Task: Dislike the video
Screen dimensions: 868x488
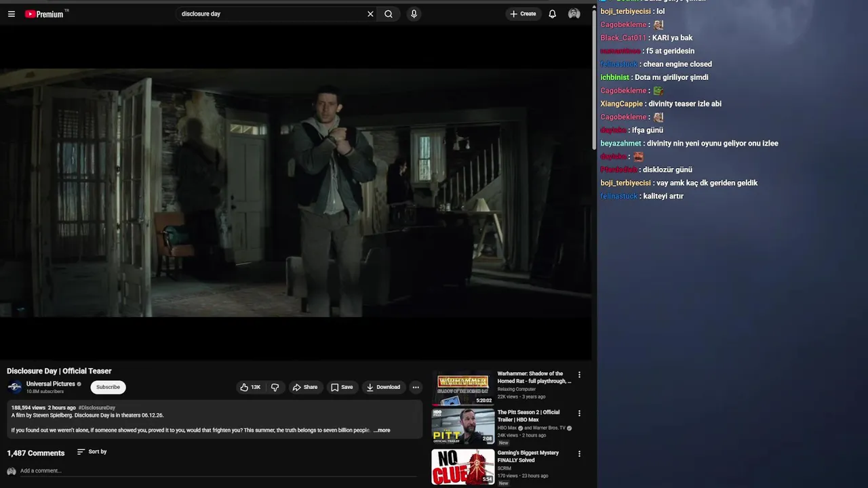Action: [275, 387]
